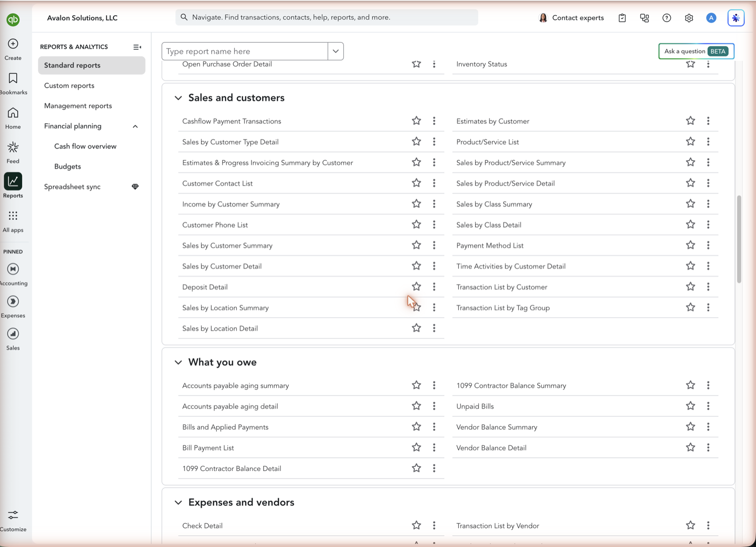Open Cash flow overview

(x=85, y=146)
